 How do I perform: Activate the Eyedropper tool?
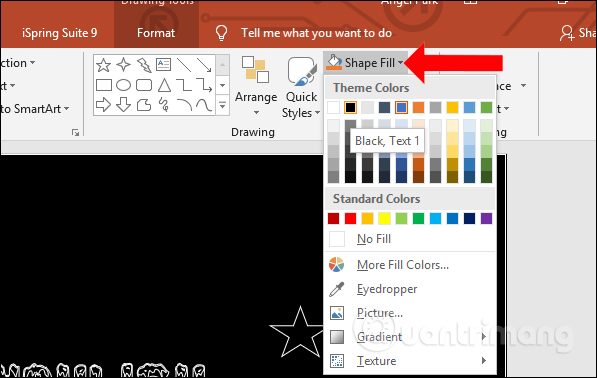(x=410, y=289)
